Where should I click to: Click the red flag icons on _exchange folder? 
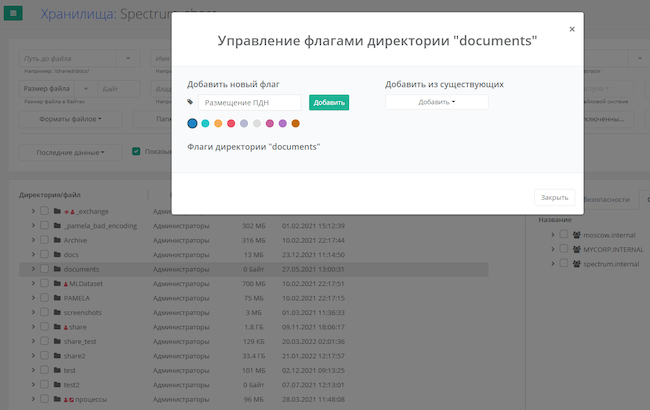(x=69, y=212)
